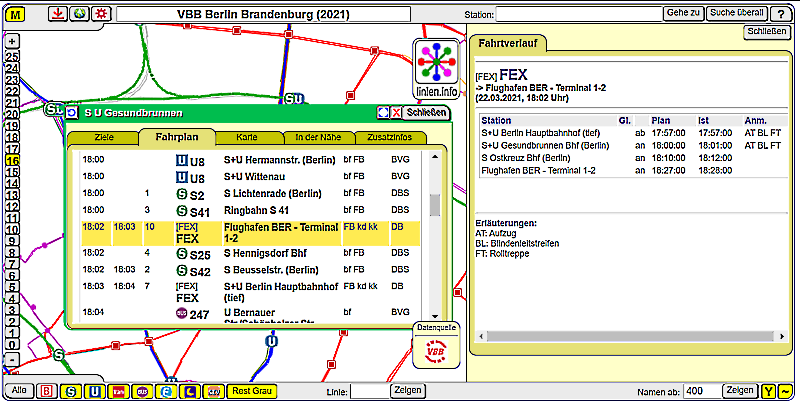800x402 pixels.
Task: Open settings with the red gear icon
Action: point(102,14)
